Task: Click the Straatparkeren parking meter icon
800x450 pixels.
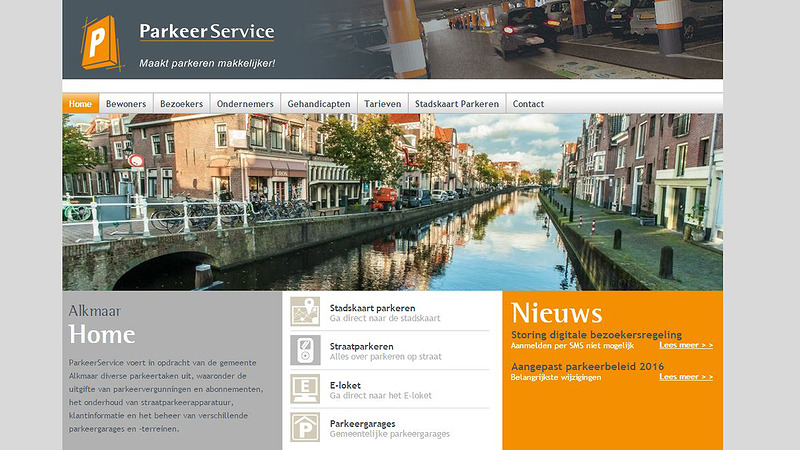Action: point(305,351)
